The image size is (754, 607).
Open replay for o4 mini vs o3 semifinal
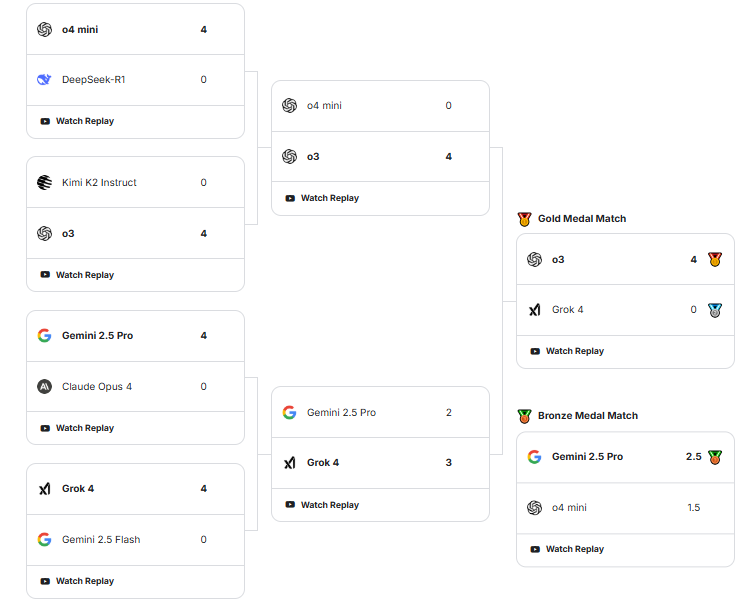point(322,199)
